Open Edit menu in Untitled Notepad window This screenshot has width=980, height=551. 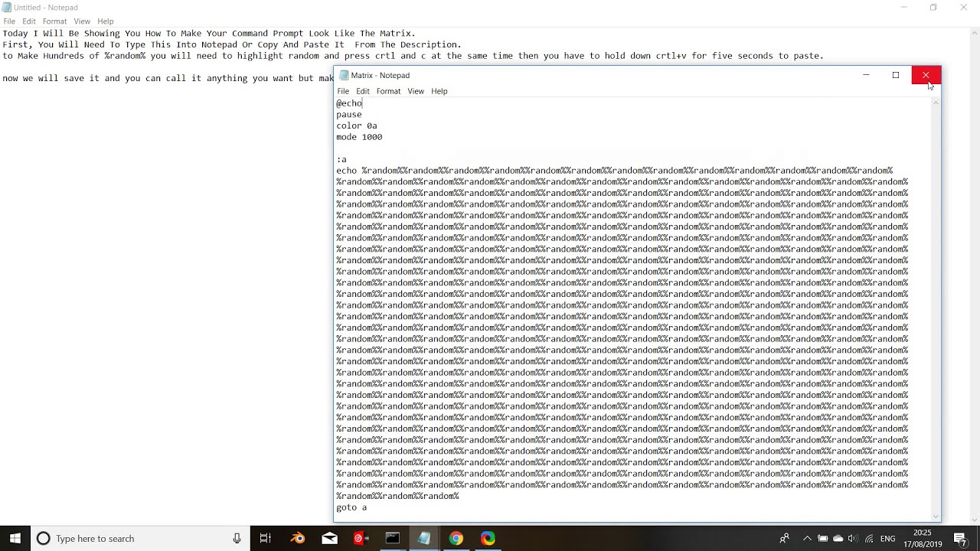point(29,21)
